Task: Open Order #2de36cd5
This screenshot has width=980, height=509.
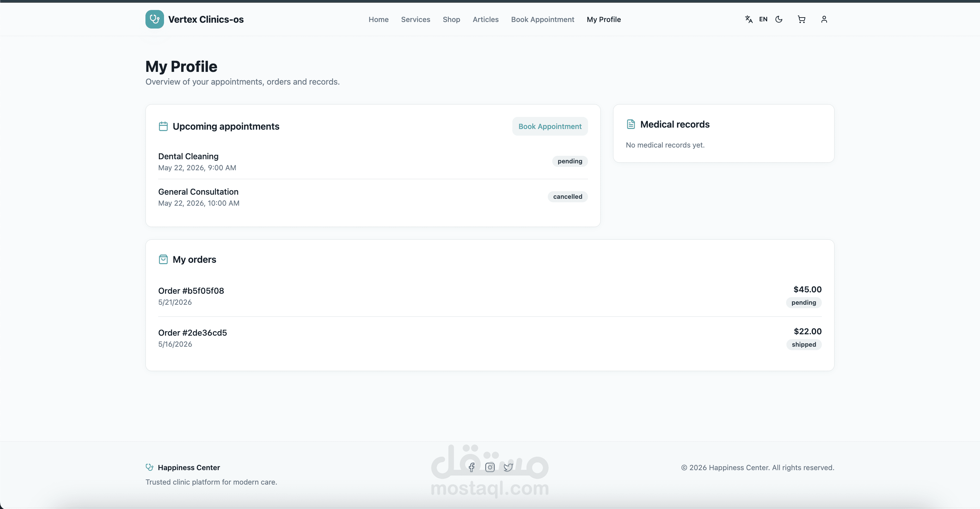Action: coord(193,333)
